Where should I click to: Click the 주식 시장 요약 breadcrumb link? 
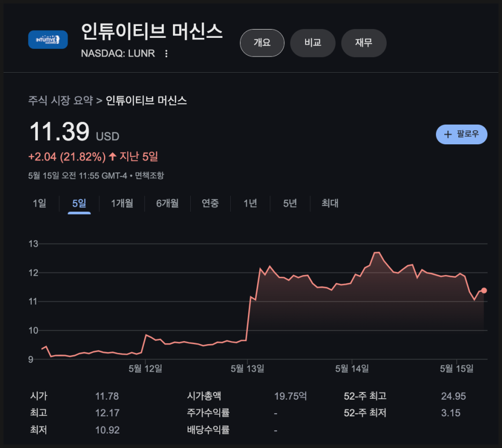(x=60, y=100)
